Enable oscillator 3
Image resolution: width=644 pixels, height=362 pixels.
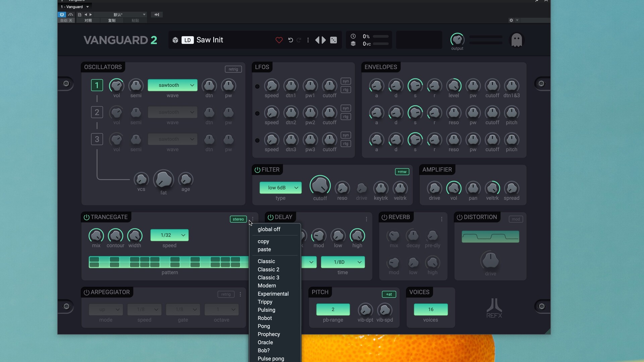coord(97,139)
